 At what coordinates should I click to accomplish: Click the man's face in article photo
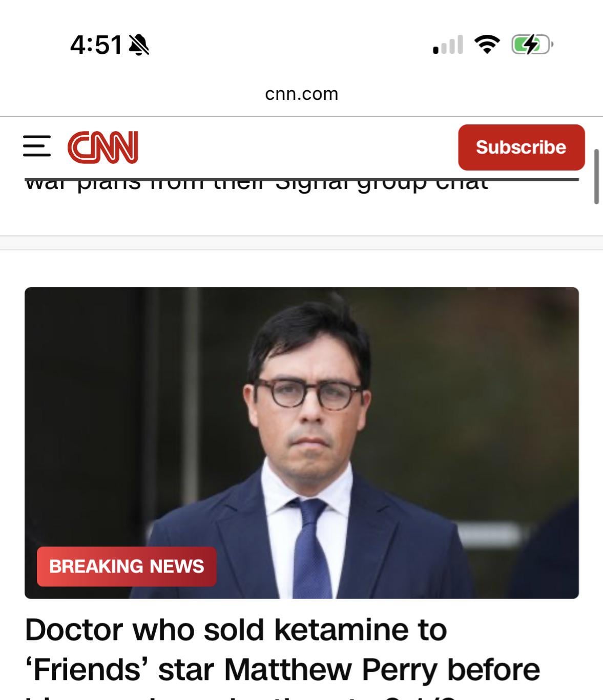click(307, 405)
